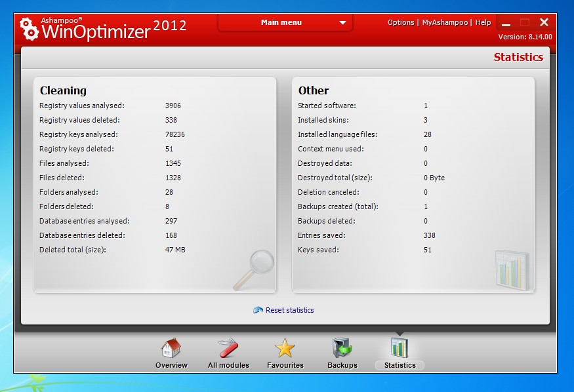Open the All modules pocket knife icon
This screenshot has height=392, width=574.
228,347
